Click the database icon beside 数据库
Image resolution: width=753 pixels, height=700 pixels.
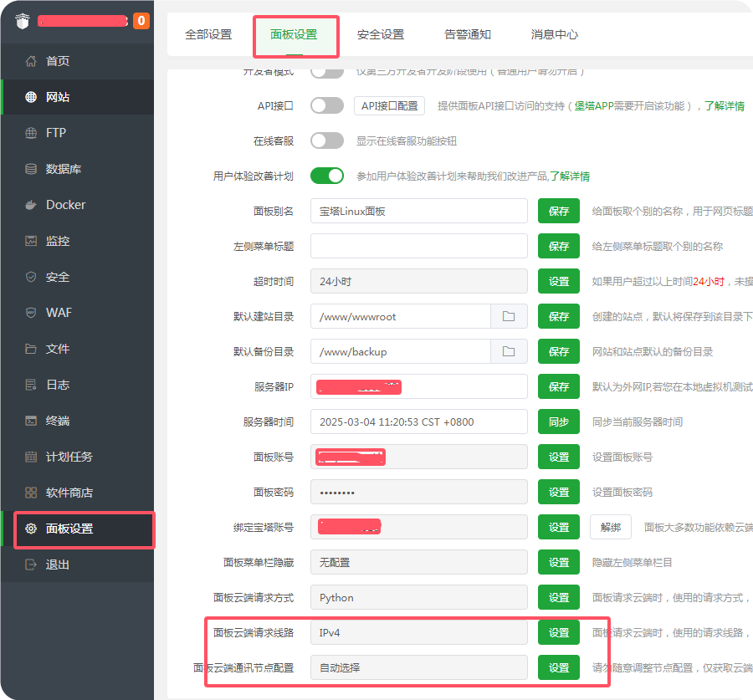point(31,169)
